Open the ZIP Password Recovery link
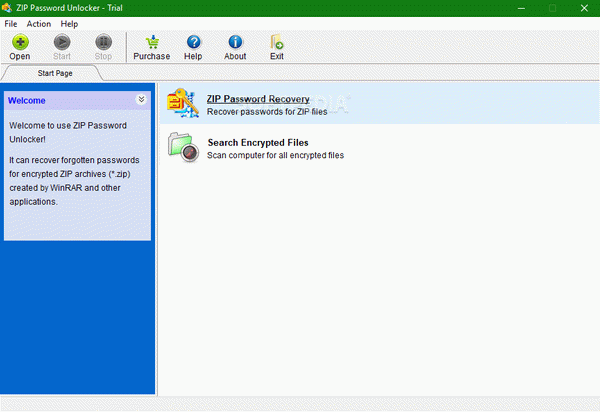 (x=258, y=99)
